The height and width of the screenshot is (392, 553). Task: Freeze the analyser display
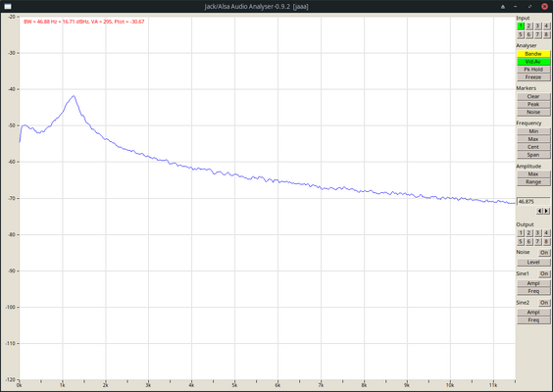click(x=533, y=77)
